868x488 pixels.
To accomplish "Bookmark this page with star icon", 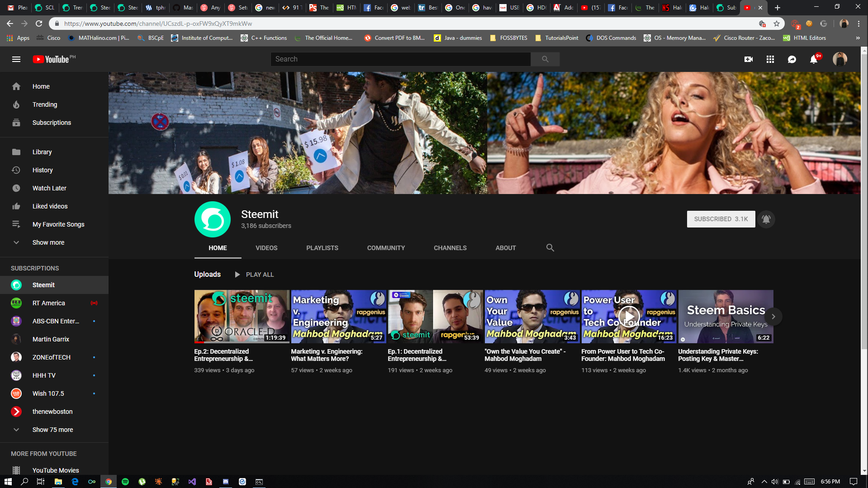I will point(777,24).
